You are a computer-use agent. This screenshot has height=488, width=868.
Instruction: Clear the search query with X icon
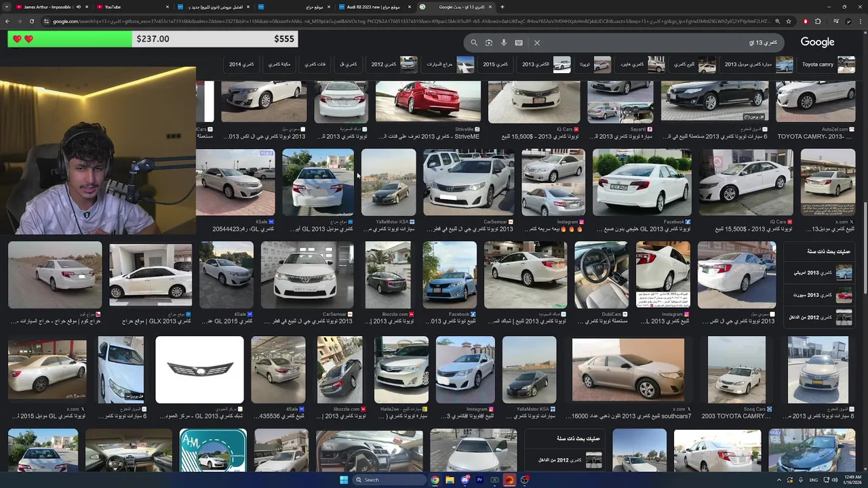pos(537,43)
